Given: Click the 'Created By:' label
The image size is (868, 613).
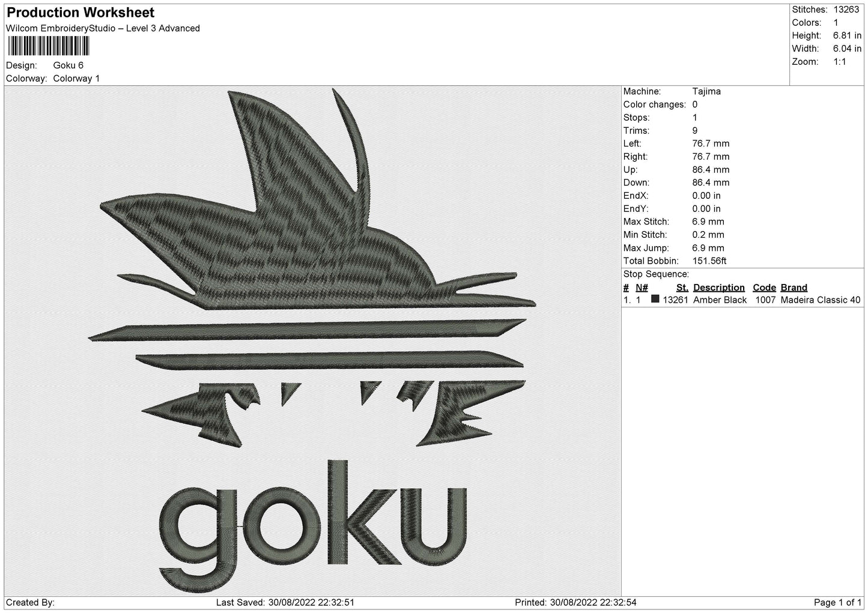Looking at the screenshot, I should click(x=30, y=603).
